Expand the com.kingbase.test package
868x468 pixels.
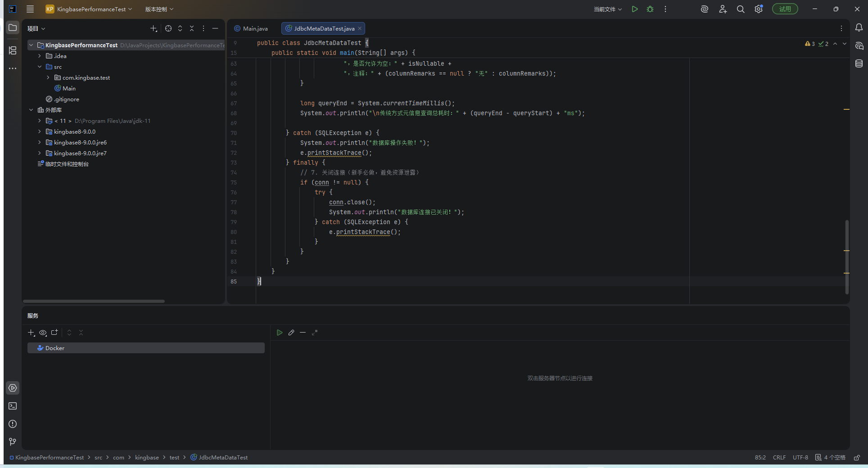point(48,77)
